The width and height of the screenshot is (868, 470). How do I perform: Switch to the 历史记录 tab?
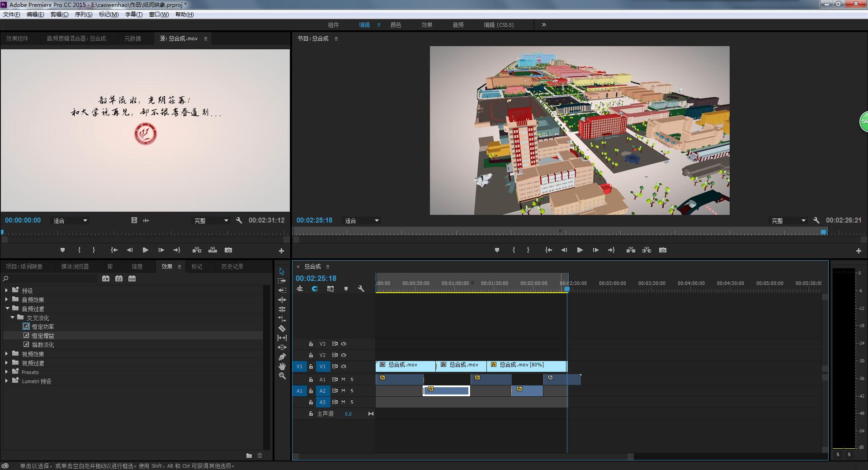[232, 266]
